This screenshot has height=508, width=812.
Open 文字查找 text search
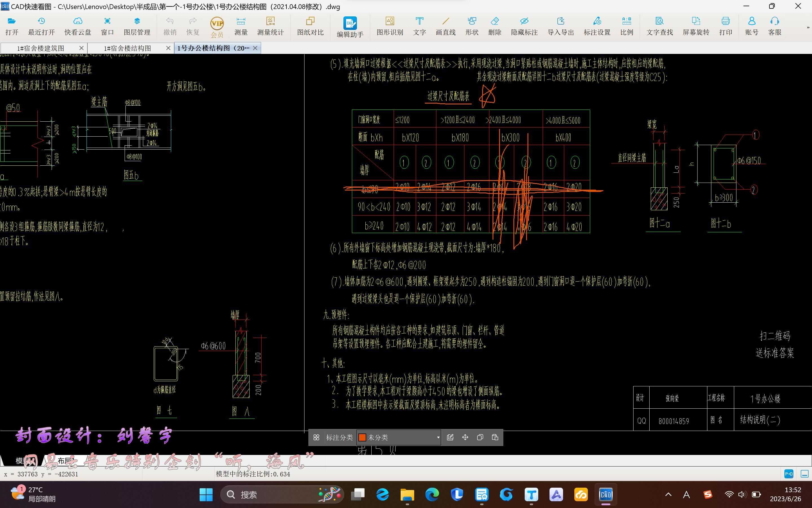point(660,26)
